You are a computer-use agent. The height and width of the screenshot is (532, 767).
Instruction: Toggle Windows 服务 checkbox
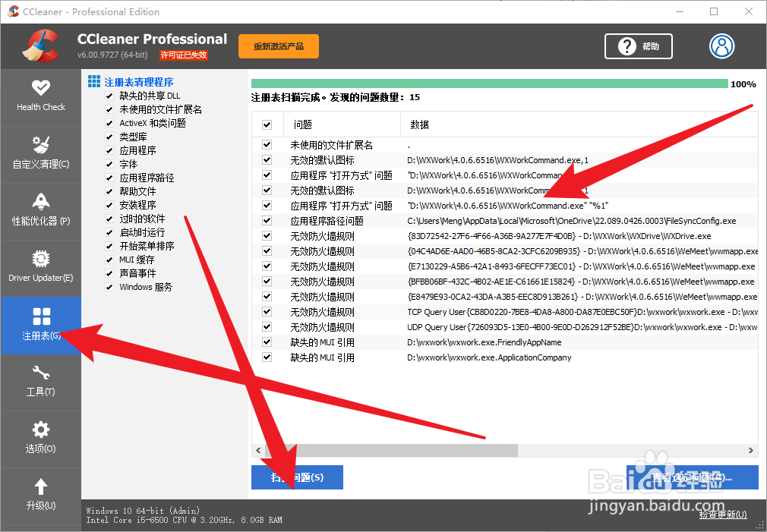(x=109, y=287)
